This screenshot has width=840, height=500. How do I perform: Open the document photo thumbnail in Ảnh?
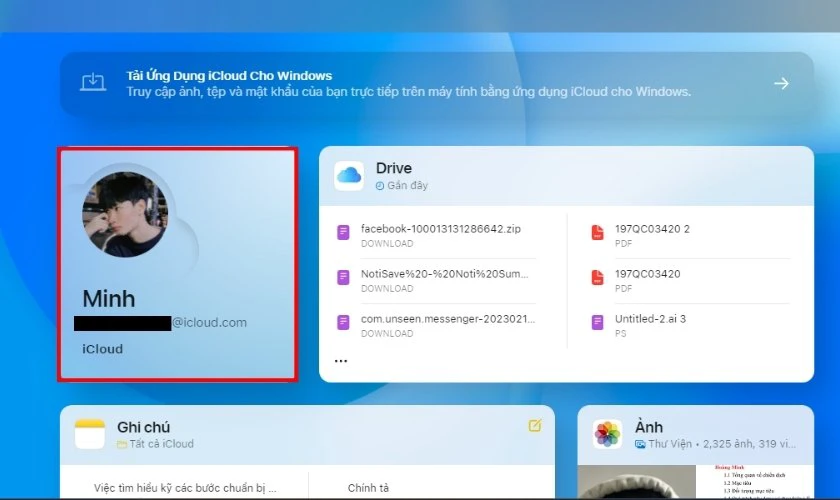click(x=754, y=482)
